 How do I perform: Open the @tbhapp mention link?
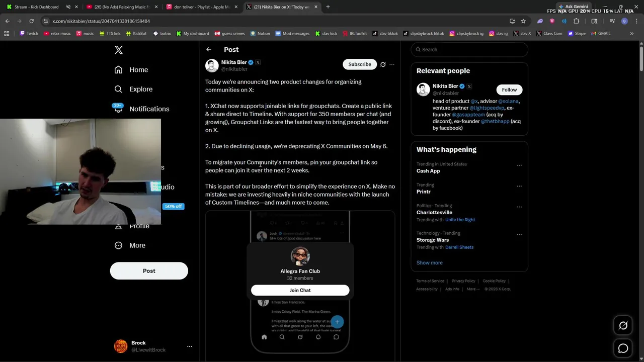(x=495, y=121)
